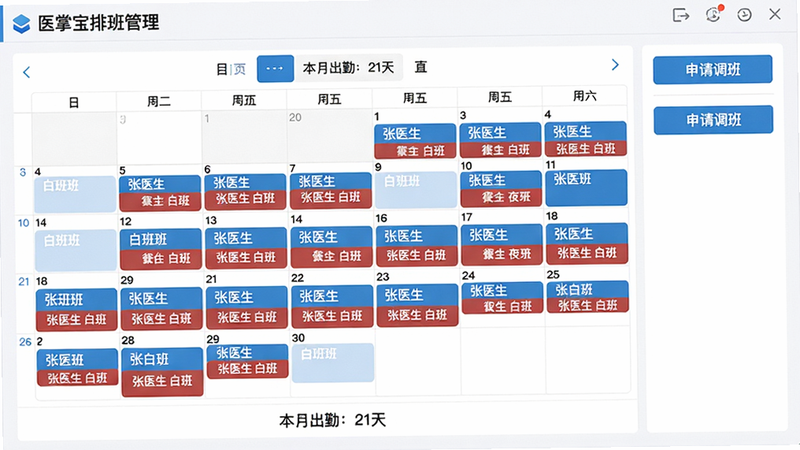The image size is (800, 450).
Task: Open the 张医生 shift card on day 13
Action: [x=246, y=248]
